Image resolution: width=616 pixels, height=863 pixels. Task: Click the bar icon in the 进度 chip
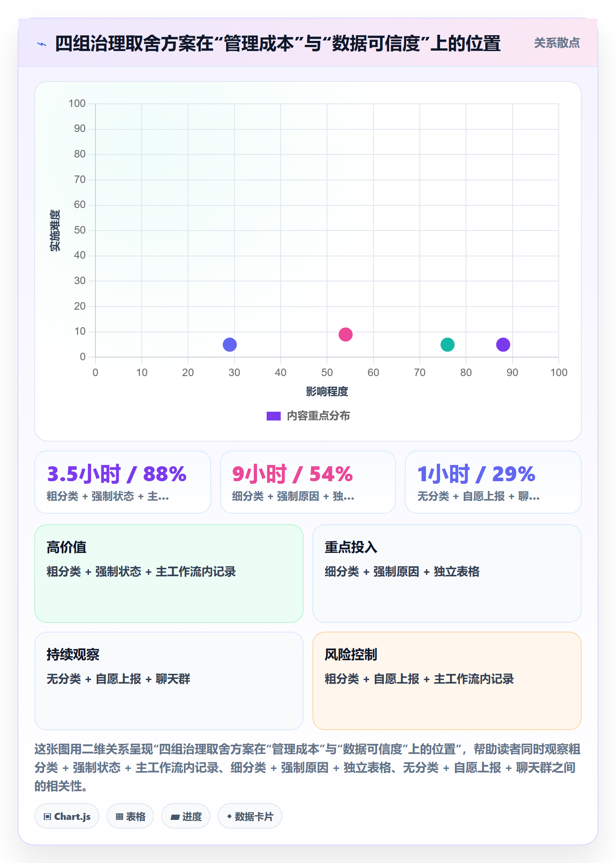(x=175, y=817)
